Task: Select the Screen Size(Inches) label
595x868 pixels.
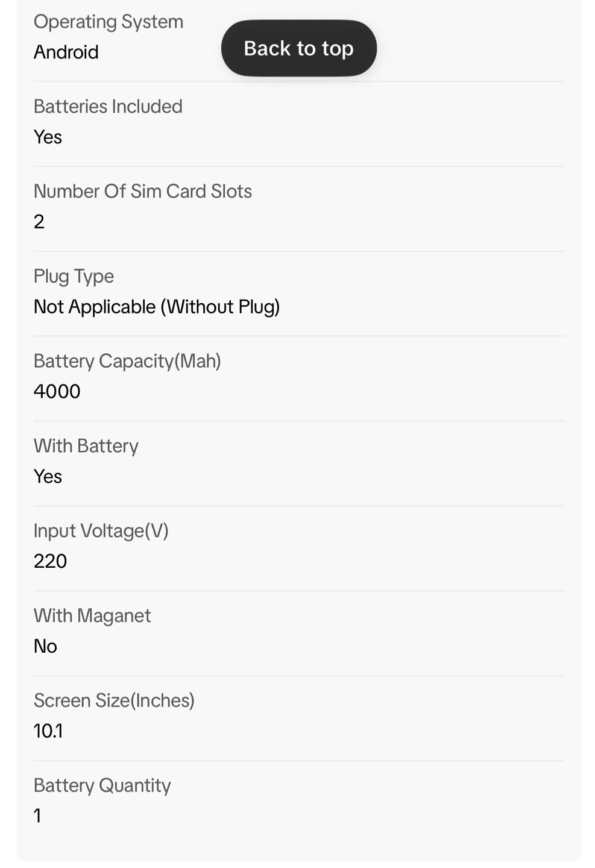Action: (114, 700)
